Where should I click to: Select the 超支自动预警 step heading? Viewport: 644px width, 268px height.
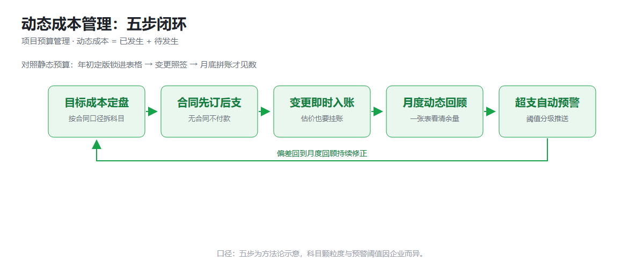point(547,102)
